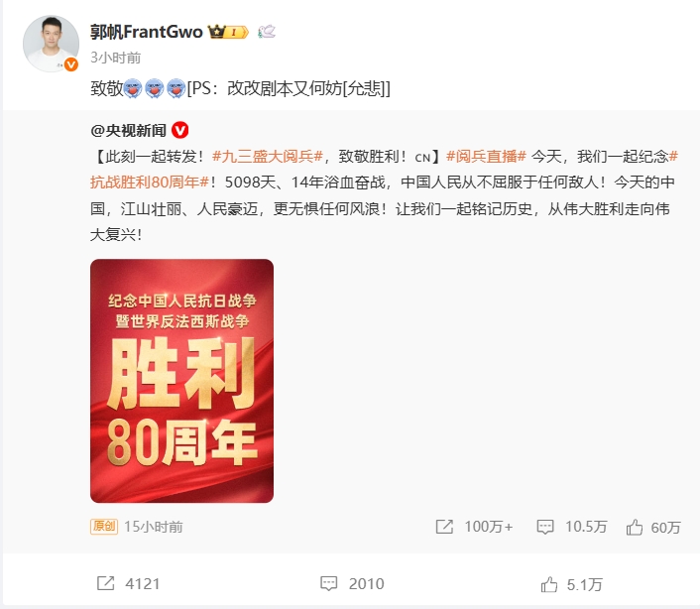Repost this post using 4121 share icon
The height and width of the screenshot is (609, 700).
(x=106, y=583)
